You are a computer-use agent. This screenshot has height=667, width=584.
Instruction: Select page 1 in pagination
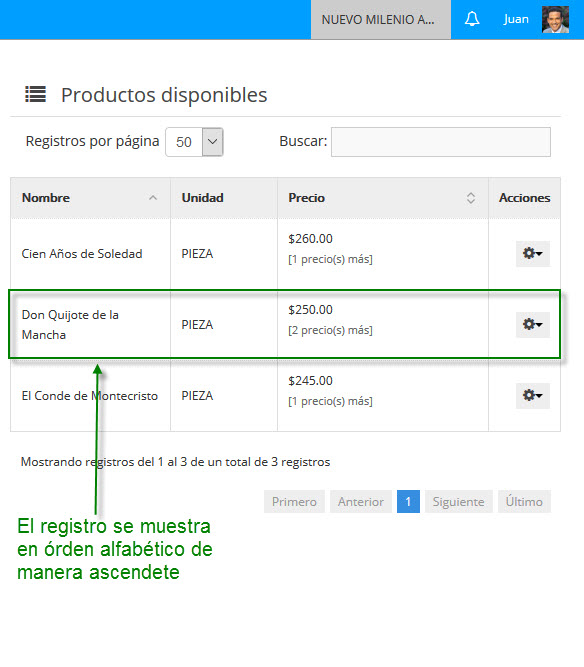[x=408, y=502]
